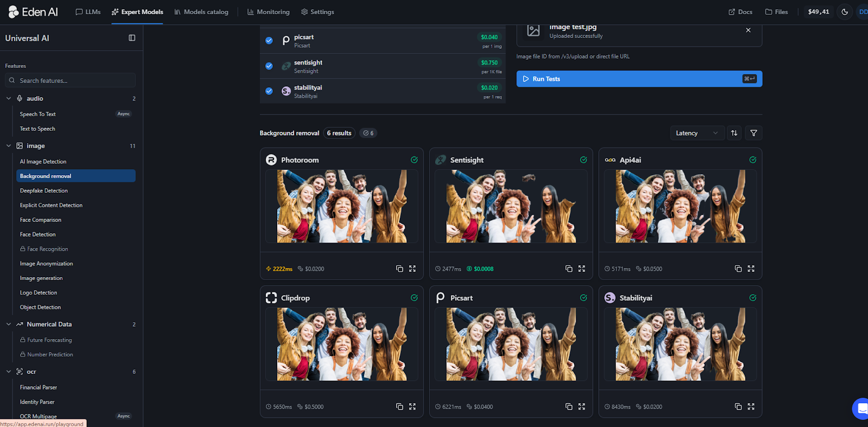Copy the Api4ai result
Screen dimensions: 868x427
pyautogui.click(x=738, y=269)
